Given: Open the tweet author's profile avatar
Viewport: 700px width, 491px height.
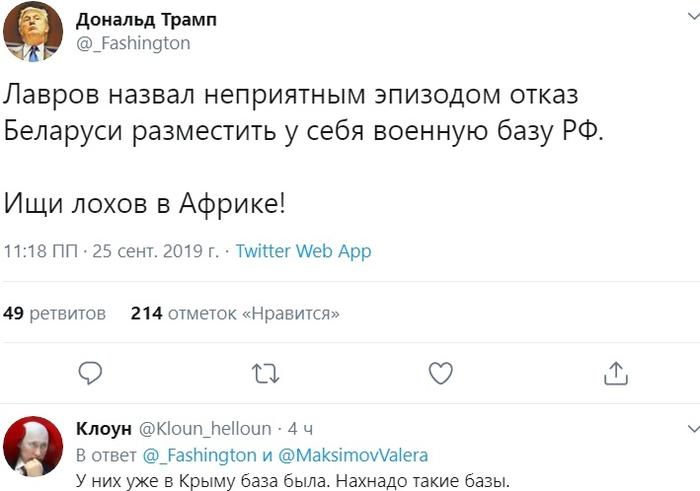Looking at the screenshot, I should tap(32, 33).
